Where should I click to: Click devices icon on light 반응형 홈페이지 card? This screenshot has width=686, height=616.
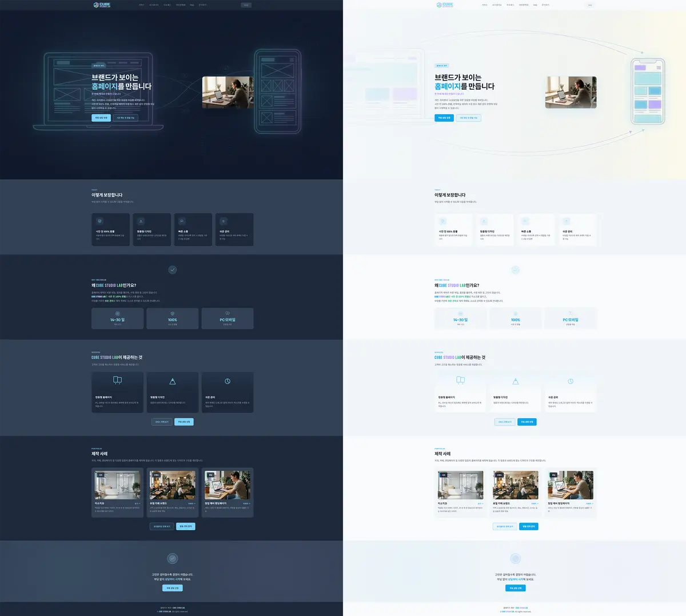(x=460, y=380)
